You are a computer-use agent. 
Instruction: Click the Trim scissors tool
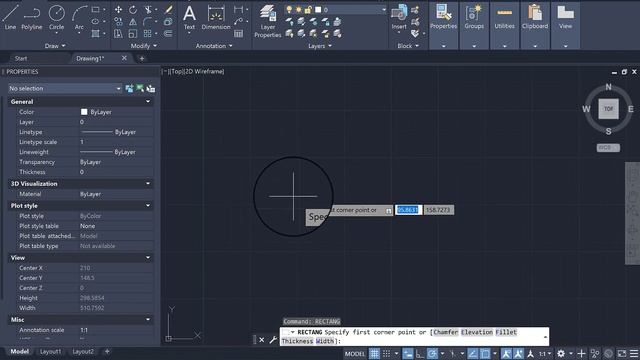(x=148, y=9)
